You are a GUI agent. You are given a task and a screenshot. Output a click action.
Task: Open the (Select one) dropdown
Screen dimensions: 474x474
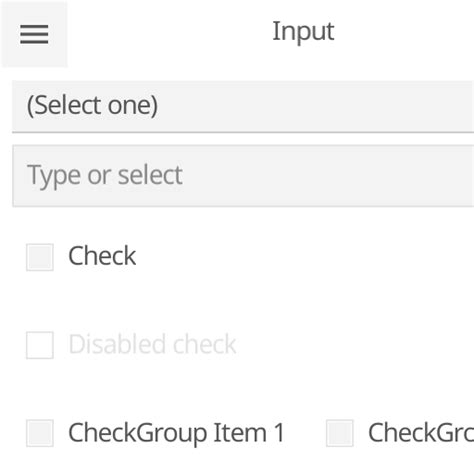tap(243, 107)
